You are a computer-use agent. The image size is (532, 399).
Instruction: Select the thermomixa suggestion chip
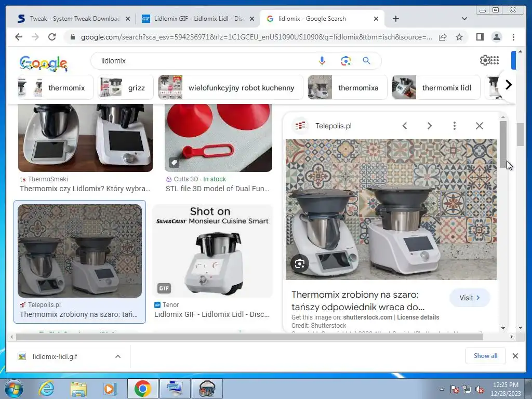tap(347, 87)
